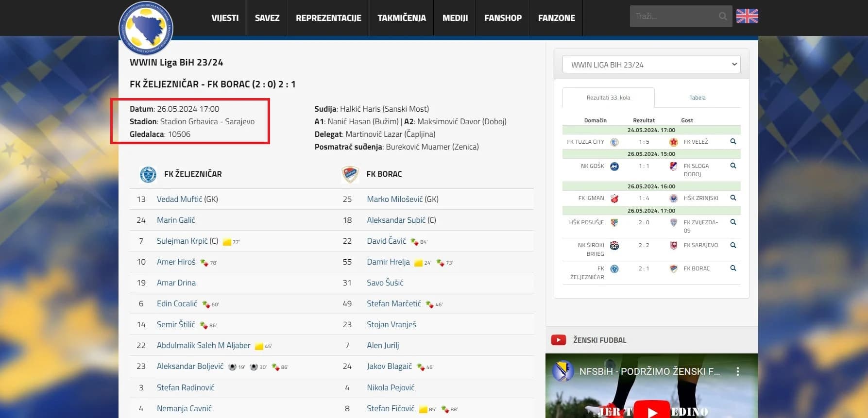Image resolution: width=868 pixels, height=418 pixels.
Task: Click the YouTube icon beside Ženski Fudbal
Action: coord(559,340)
